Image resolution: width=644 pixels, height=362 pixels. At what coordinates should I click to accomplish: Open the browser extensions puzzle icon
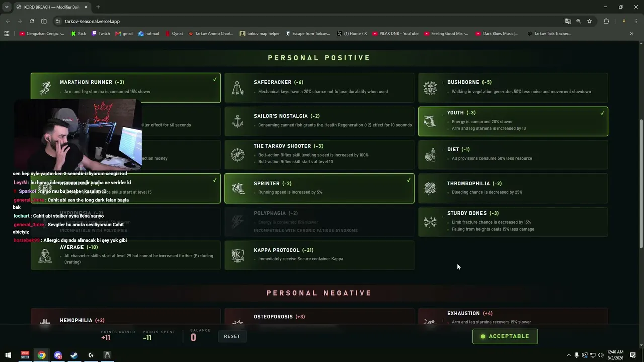(606, 21)
